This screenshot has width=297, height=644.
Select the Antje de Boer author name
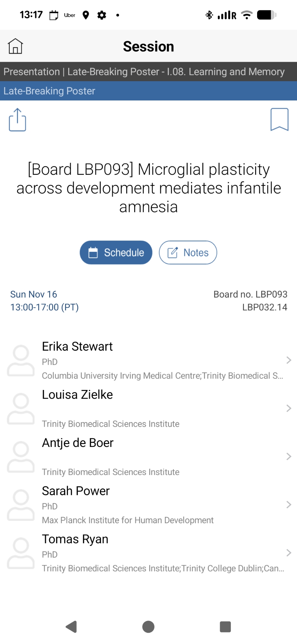(78, 443)
